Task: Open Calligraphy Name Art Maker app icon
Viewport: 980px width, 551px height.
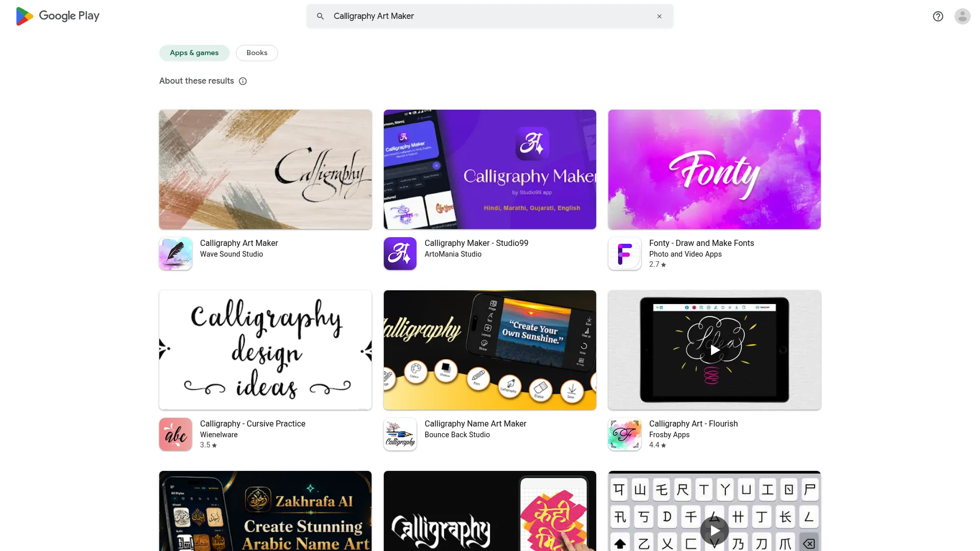Action: tap(400, 434)
